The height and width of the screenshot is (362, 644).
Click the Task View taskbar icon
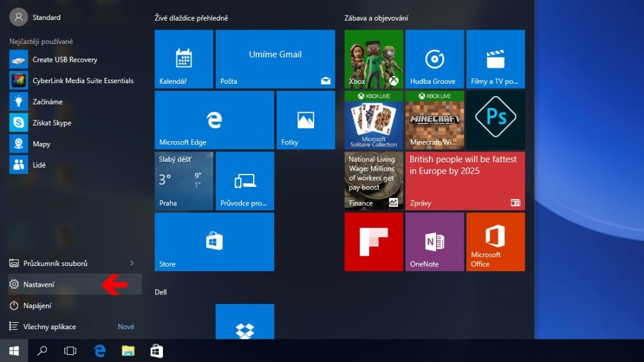(70, 351)
